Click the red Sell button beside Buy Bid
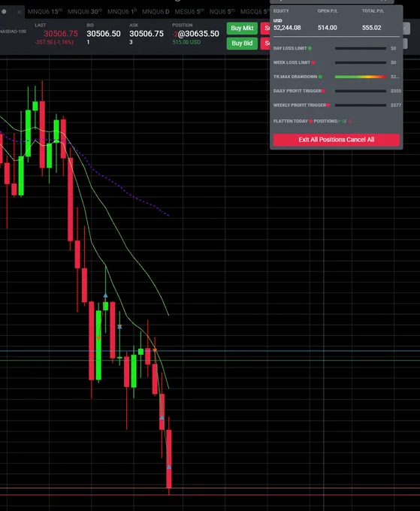This screenshot has width=420, height=511. point(265,43)
